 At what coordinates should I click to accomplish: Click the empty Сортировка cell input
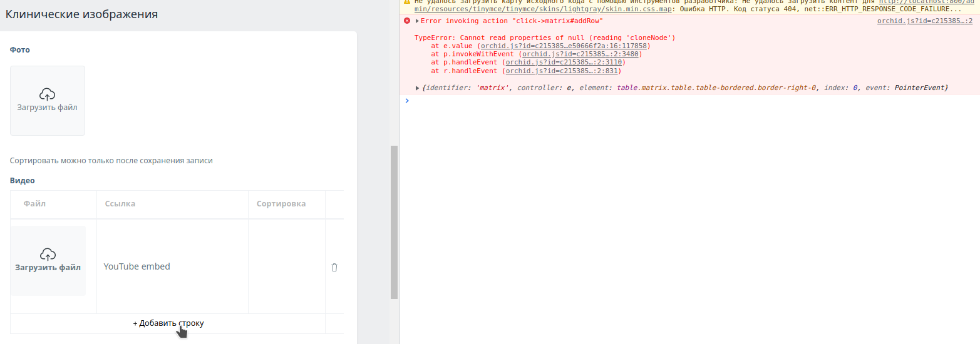pyautogui.click(x=287, y=266)
